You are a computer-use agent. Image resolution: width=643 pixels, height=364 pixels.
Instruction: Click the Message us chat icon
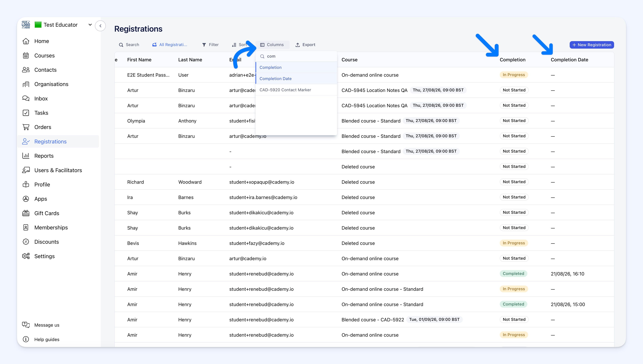pyautogui.click(x=26, y=325)
